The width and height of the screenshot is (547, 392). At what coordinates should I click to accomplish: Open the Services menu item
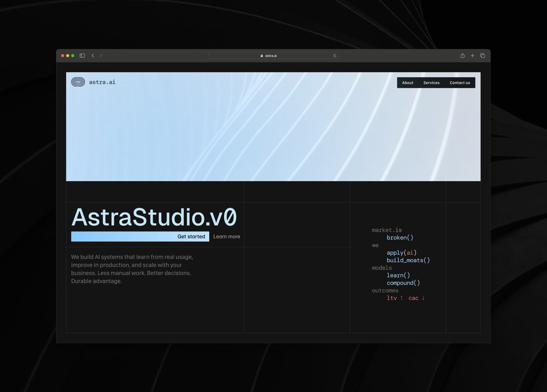click(x=431, y=83)
